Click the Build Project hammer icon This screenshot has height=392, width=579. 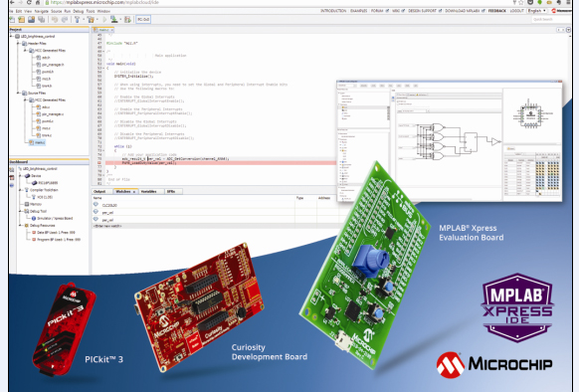tap(77, 20)
